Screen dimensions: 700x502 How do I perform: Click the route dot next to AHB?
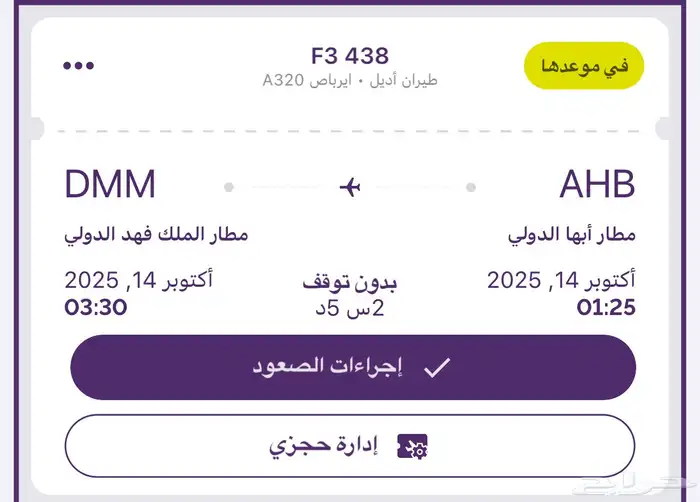pos(471,187)
